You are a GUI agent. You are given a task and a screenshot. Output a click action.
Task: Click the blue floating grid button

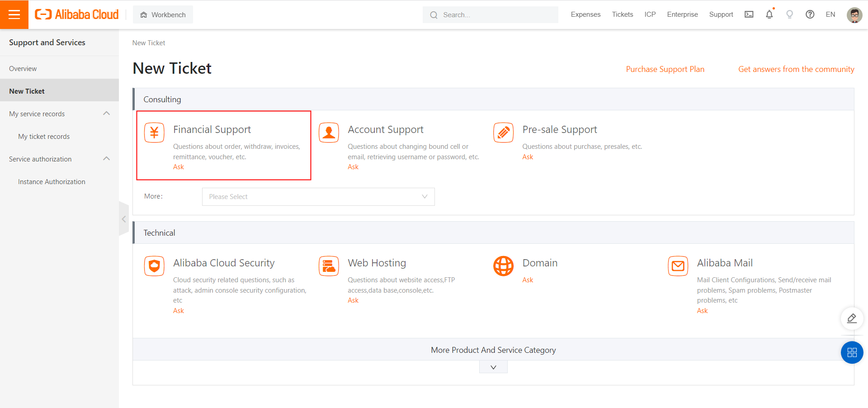pos(852,352)
